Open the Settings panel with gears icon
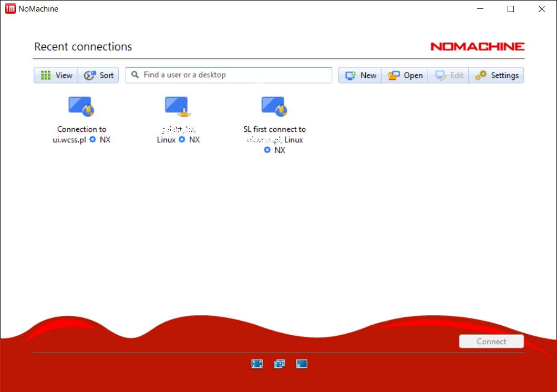This screenshot has width=557, height=392. point(497,75)
